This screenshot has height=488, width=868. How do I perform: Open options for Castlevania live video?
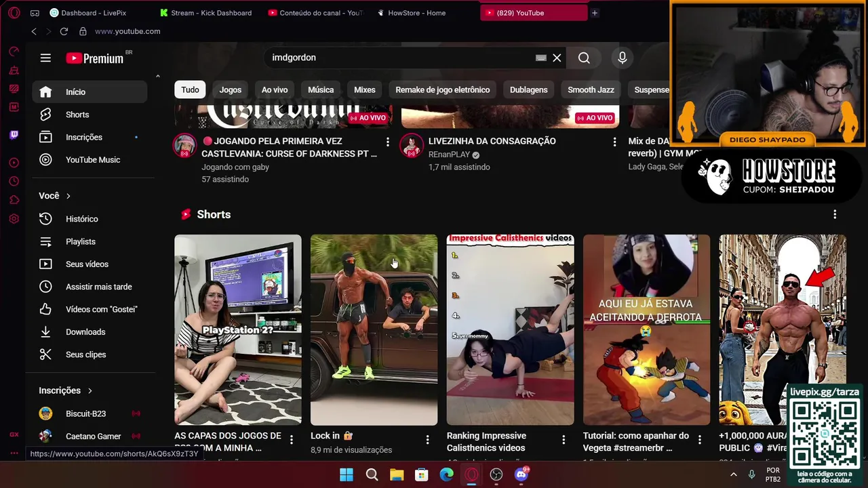(x=388, y=142)
